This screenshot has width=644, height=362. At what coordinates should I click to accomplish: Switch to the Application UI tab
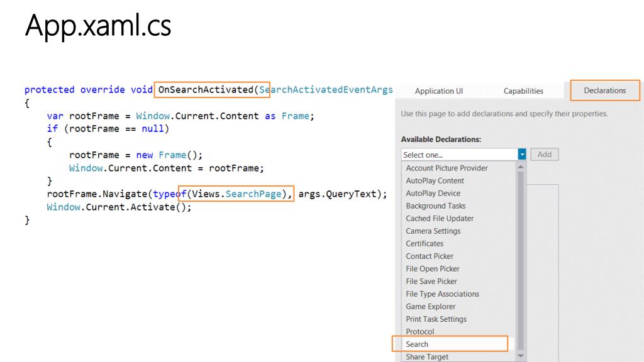click(438, 90)
